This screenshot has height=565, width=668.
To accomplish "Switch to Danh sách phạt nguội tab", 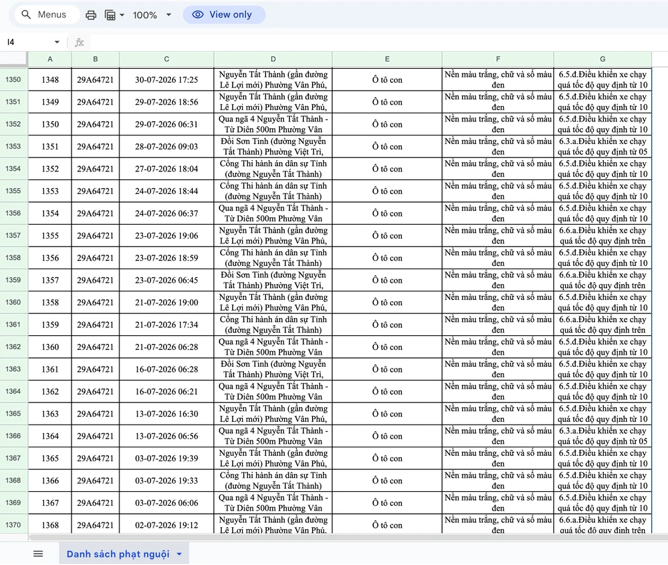I will point(118,554).
